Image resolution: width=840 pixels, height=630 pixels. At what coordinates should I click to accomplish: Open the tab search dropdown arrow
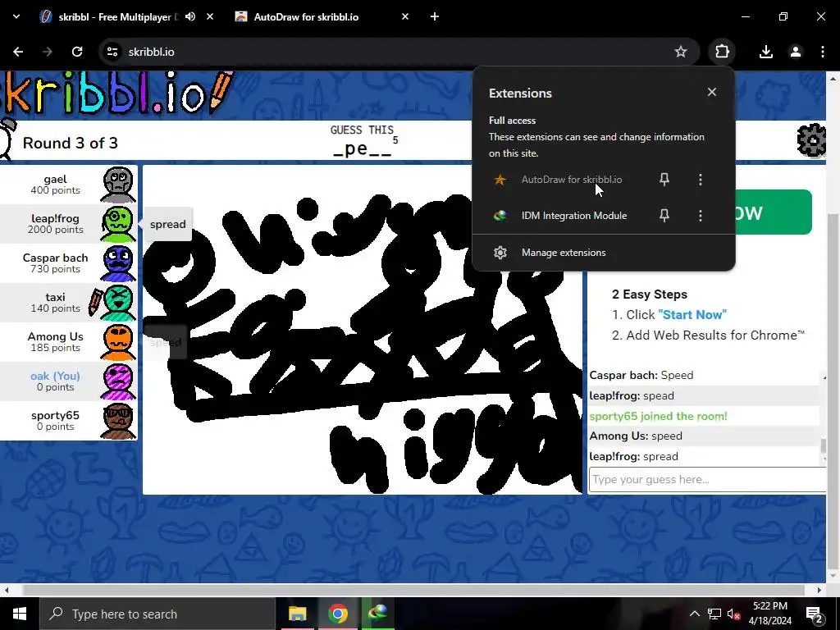click(16, 16)
